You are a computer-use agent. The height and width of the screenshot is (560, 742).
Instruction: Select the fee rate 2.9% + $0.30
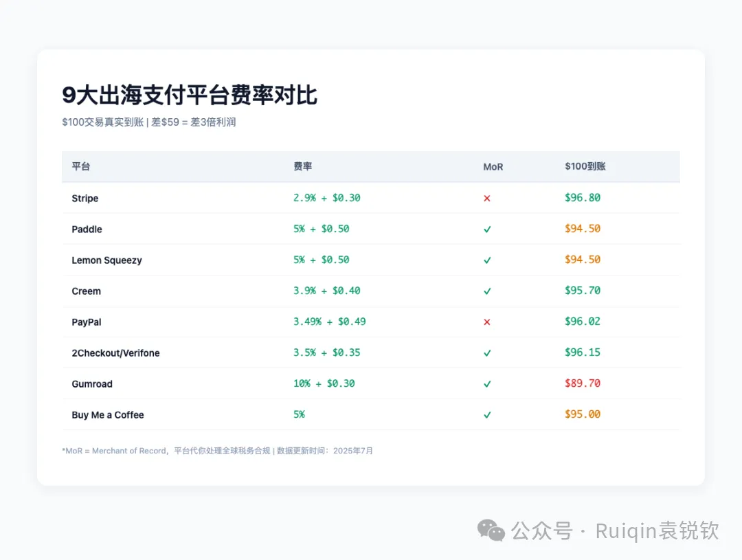(x=327, y=198)
